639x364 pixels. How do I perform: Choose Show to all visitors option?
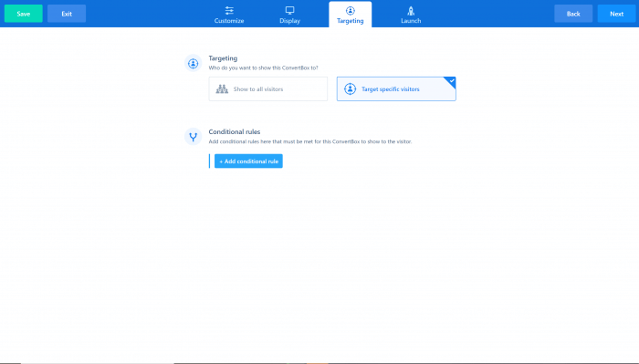pyautogui.click(x=268, y=88)
